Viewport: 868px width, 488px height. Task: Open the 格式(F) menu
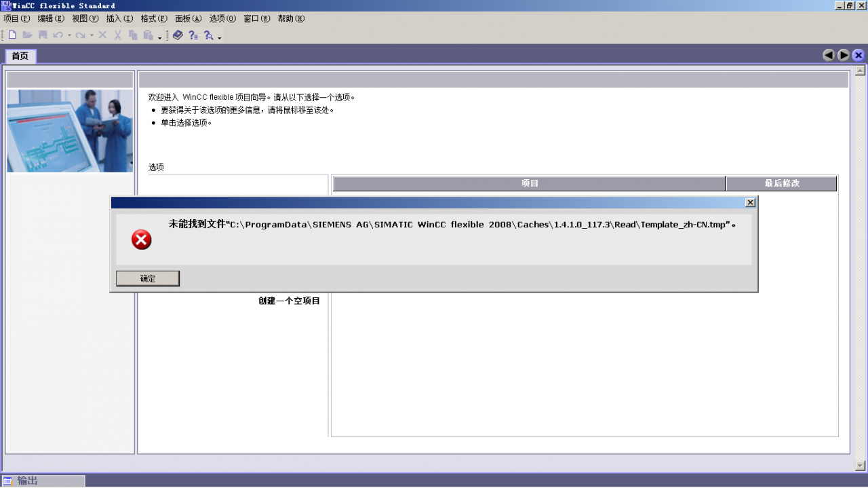pyautogui.click(x=154, y=19)
